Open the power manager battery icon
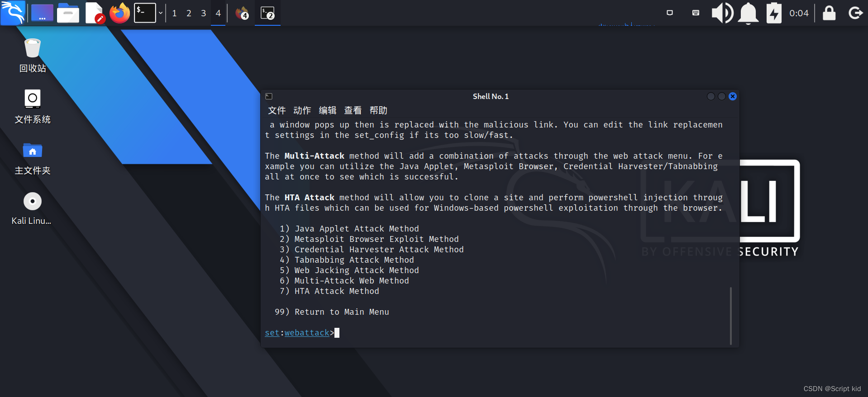This screenshot has height=397, width=868. click(x=774, y=13)
